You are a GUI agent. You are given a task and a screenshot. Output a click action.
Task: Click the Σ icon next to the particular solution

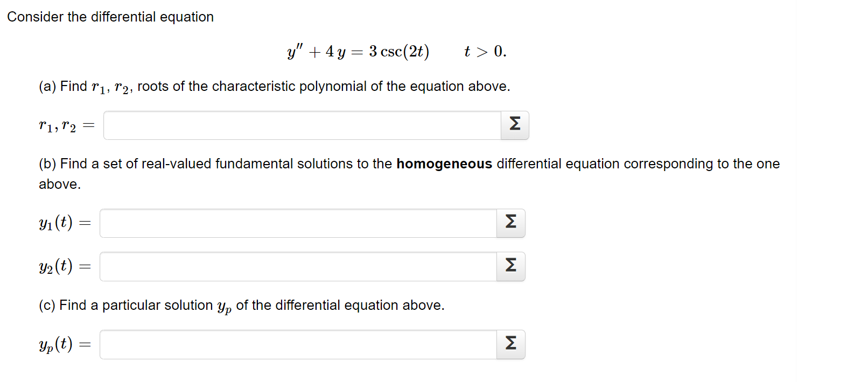pyautogui.click(x=510, y=345)
